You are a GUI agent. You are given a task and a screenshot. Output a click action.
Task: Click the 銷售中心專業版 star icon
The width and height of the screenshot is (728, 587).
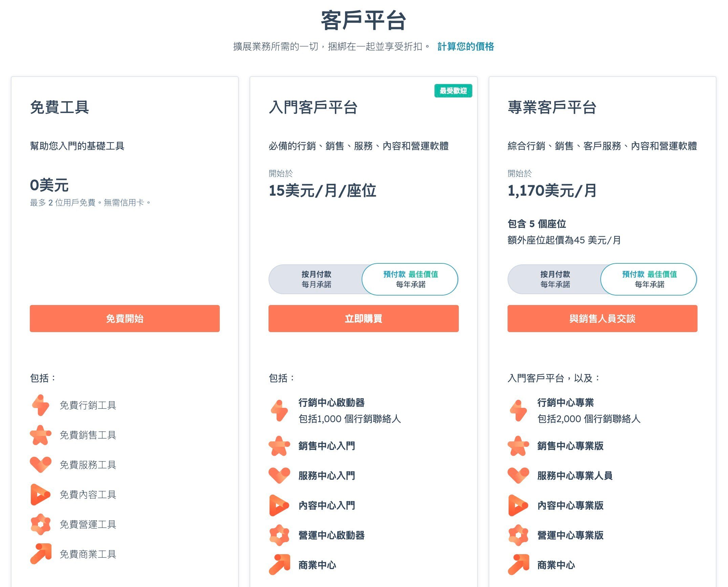(518, 446)
